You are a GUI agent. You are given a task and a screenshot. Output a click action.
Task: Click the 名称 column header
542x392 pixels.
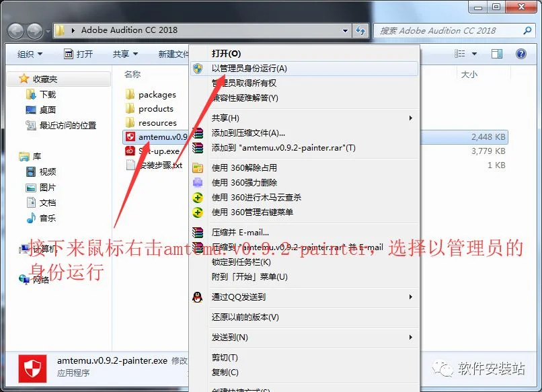pos(132,75)
